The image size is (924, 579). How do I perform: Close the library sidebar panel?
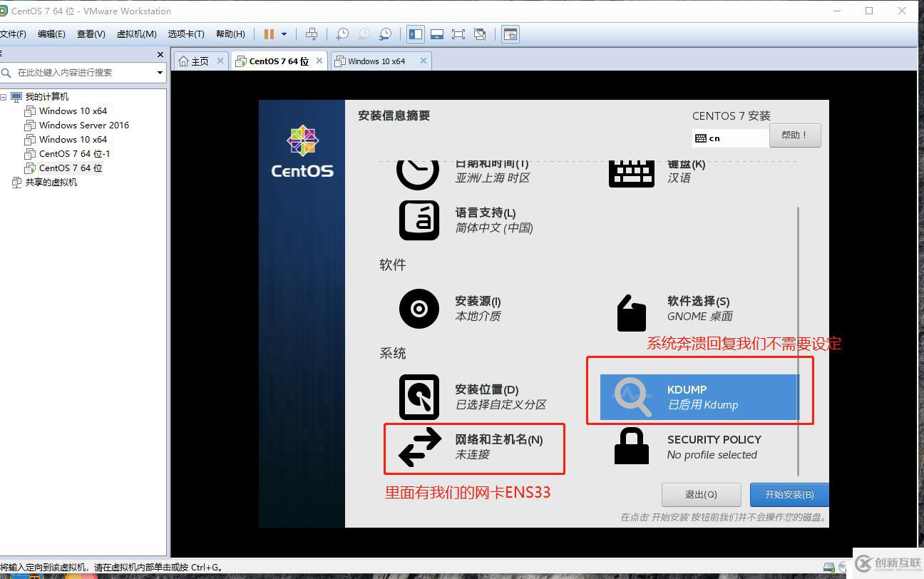point(160,54)
